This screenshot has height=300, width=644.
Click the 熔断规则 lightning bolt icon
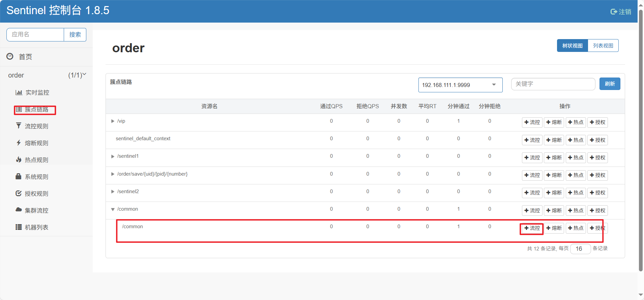point(19,143)
